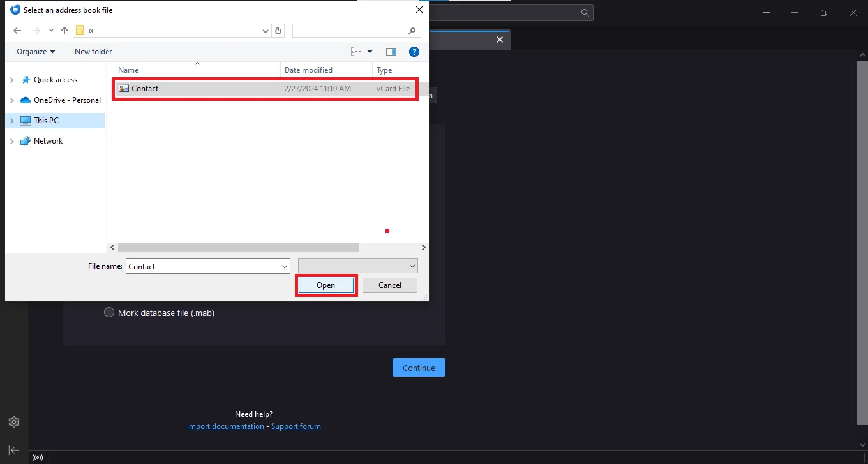Open the Import documentation link
This screenshot has width=868, height=464.
click(x=225, y=426)
